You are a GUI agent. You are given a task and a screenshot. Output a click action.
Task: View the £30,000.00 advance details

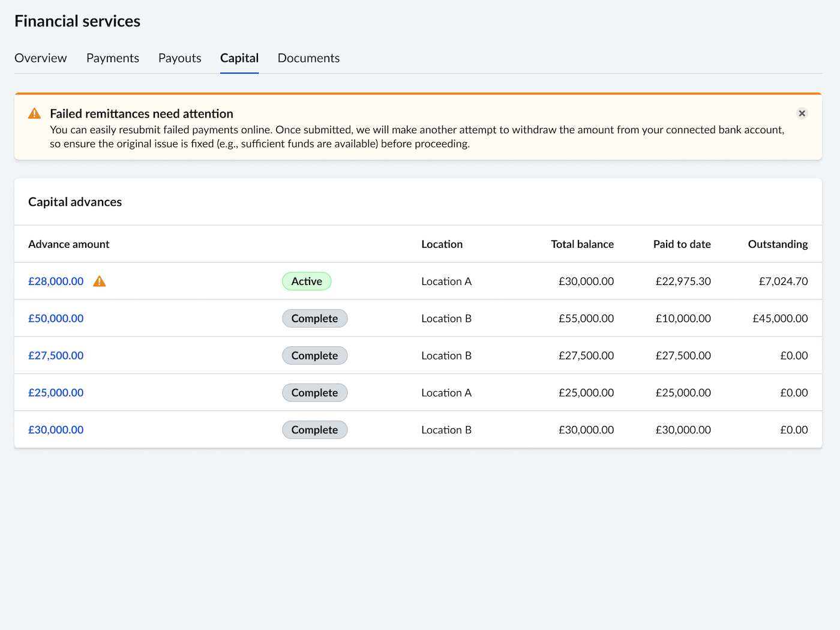coord(56,430)
